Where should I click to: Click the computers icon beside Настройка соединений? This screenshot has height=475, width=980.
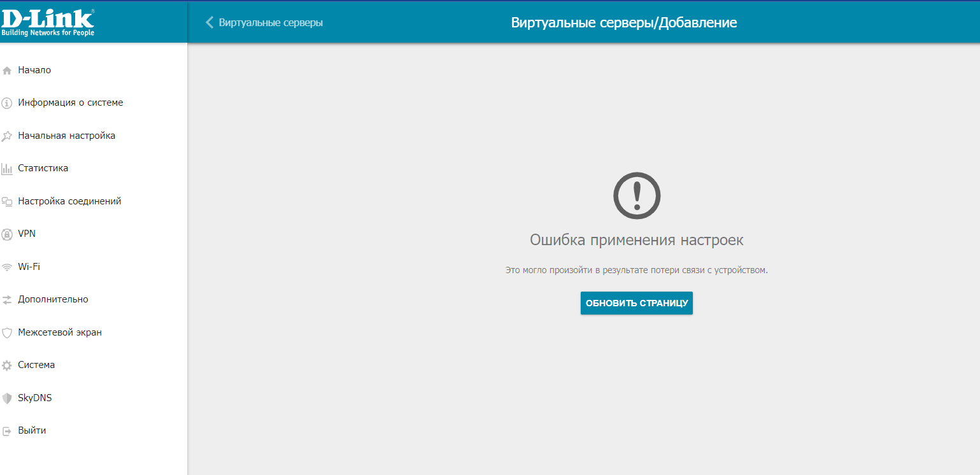[7, 202]
